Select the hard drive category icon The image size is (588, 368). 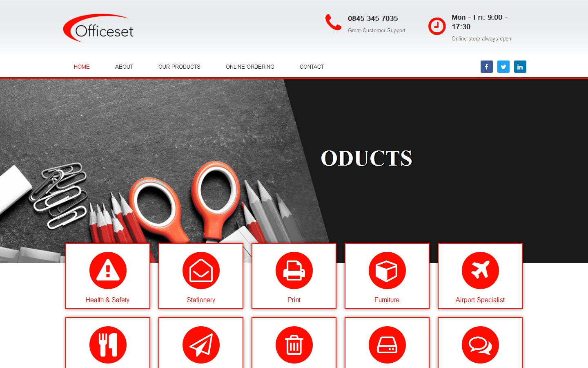(387, 345)
